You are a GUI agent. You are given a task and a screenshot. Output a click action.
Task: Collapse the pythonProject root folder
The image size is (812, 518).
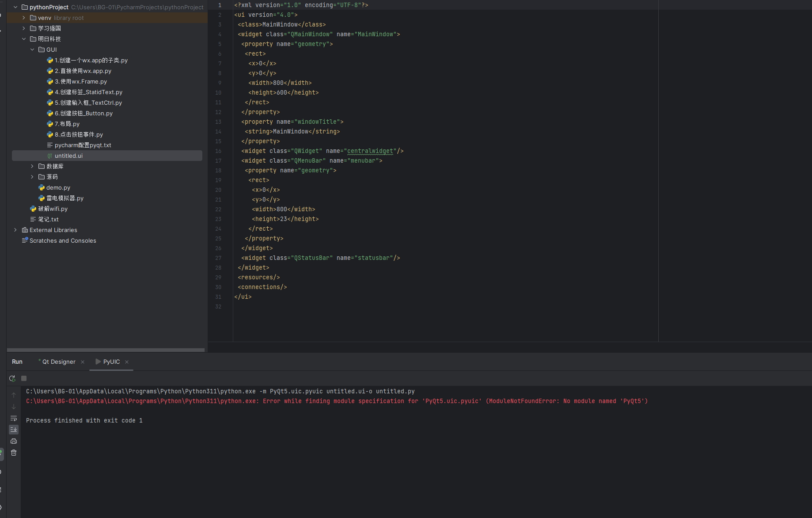pos(15,7)
